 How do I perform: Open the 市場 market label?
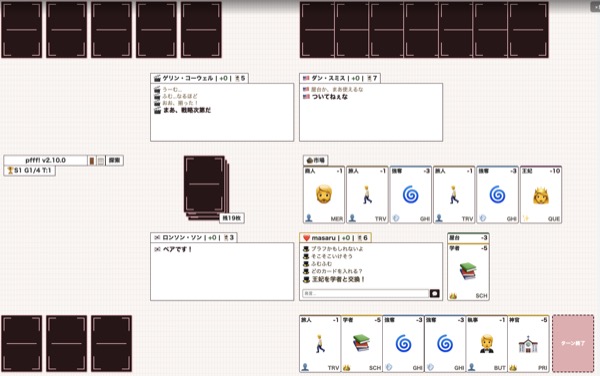click(x=316, y=160)
